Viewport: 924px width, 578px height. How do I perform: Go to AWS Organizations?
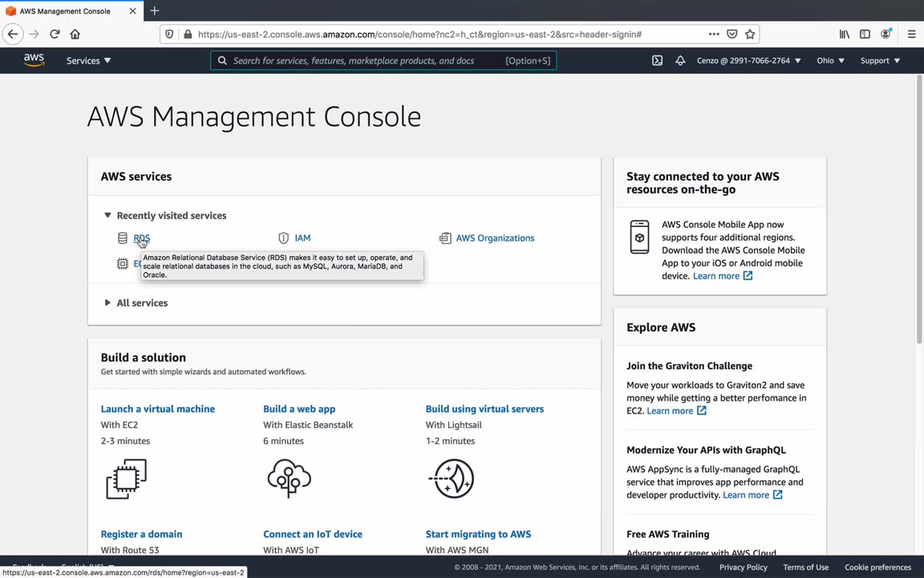(x=494, y=238)
